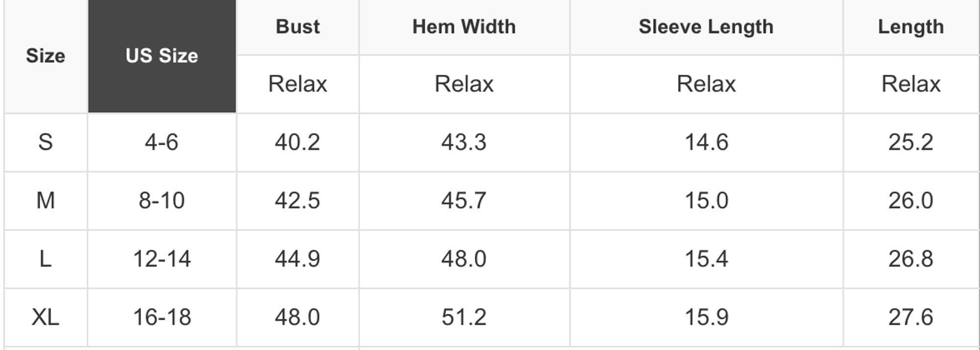The width and height of the screenshot is (980, 350).
Task: Click the Sleeve Length header
Action: tap(706, 26)
